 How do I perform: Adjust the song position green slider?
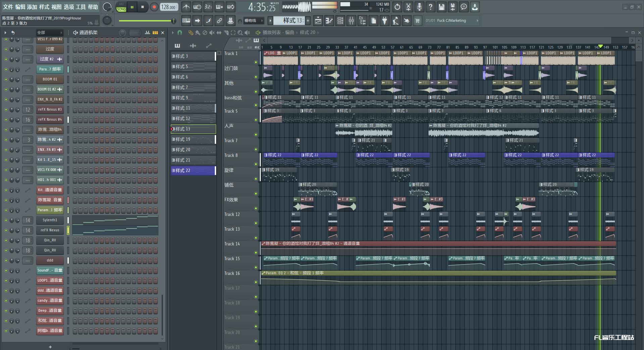[147, 21]
